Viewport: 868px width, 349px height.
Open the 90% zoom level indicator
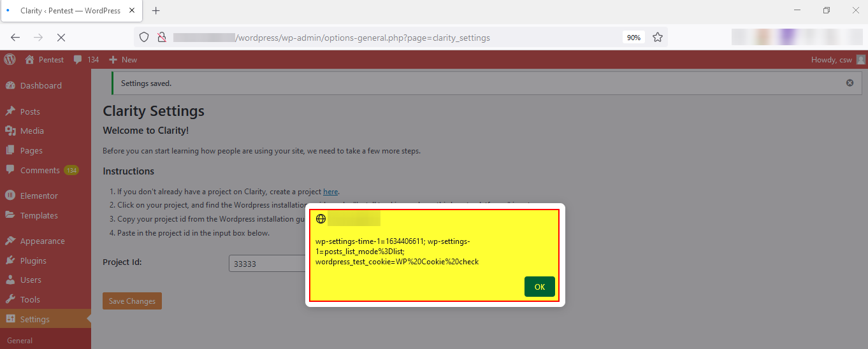pyautogui.click(x=633, y=38)
